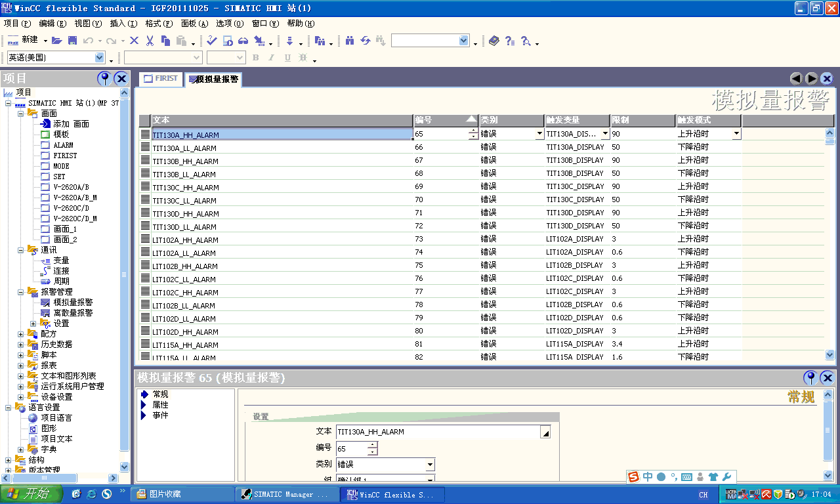Expand the 历史数据 node in project tree
The image size is (840, 504).
coord(20,345)
